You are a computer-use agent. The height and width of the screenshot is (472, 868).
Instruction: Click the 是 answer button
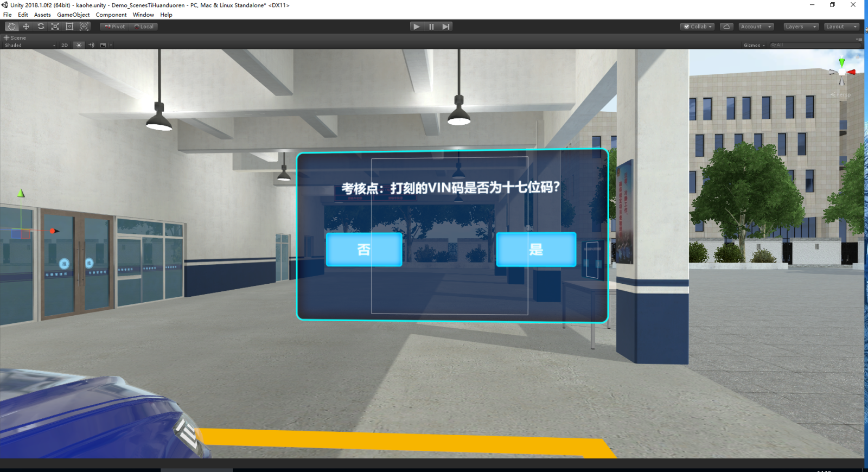(536, 250)
